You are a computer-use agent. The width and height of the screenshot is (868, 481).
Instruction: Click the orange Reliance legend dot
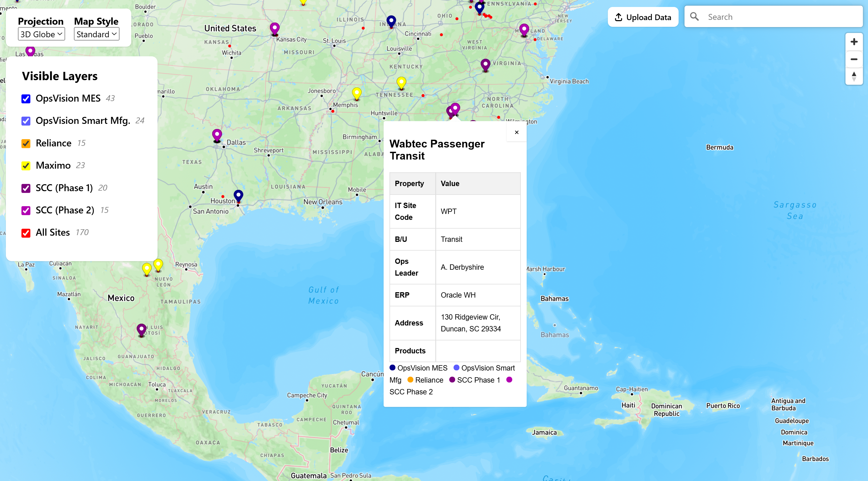(x=410, y=380)
